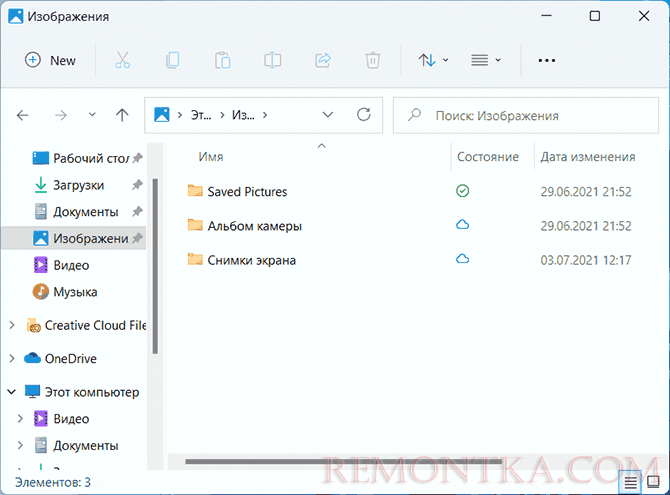This screenshot has height=495, width=670.
Task: Click the Снимки экрана folder icon
Action: [x=195, y=259]
